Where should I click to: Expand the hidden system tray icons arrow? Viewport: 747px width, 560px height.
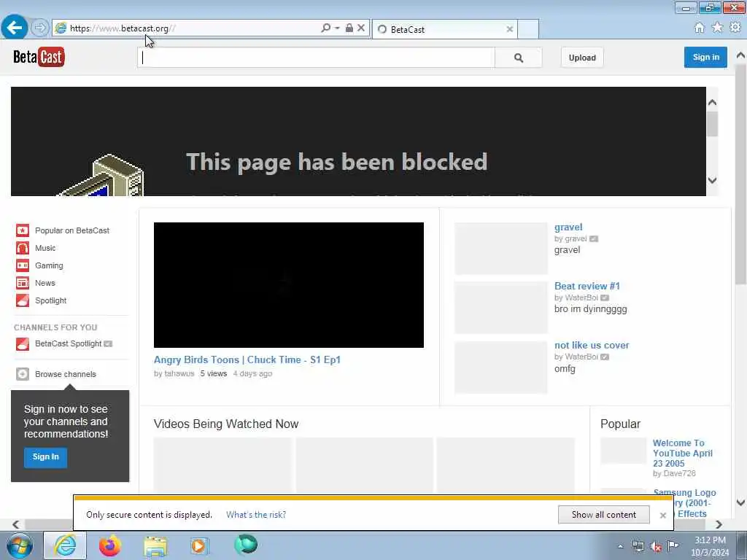pos(620,547)
